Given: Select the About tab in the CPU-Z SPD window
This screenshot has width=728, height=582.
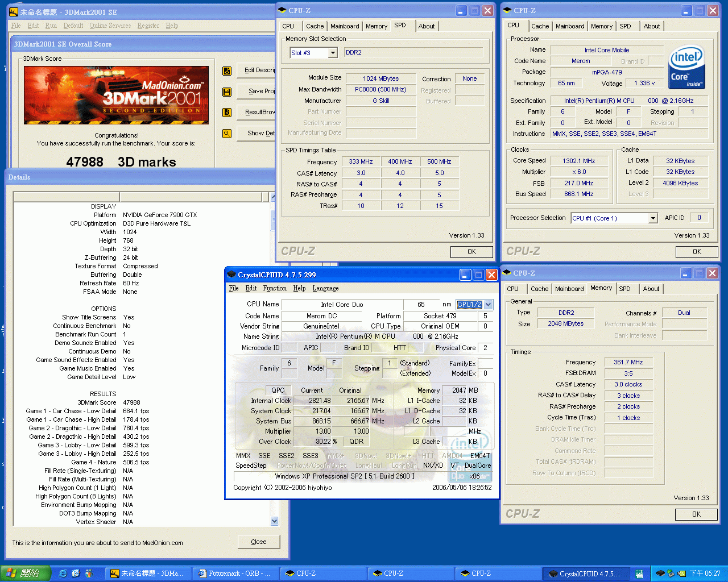Looking at the screenshot, I should pyautogui.click(x=427, y=26).
